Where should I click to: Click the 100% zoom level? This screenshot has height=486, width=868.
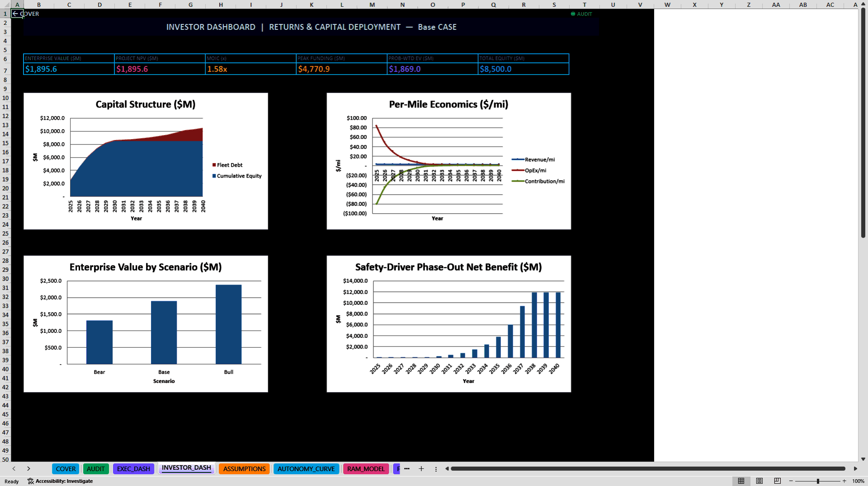click(858, 481)
